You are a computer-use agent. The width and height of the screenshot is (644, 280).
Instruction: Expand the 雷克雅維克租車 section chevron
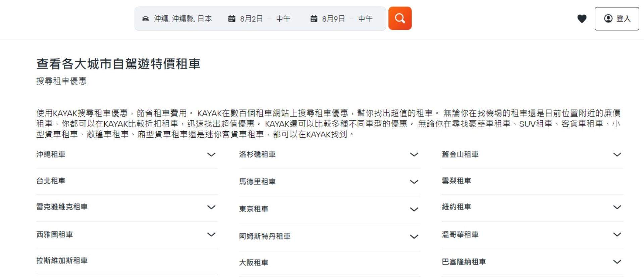211,207
